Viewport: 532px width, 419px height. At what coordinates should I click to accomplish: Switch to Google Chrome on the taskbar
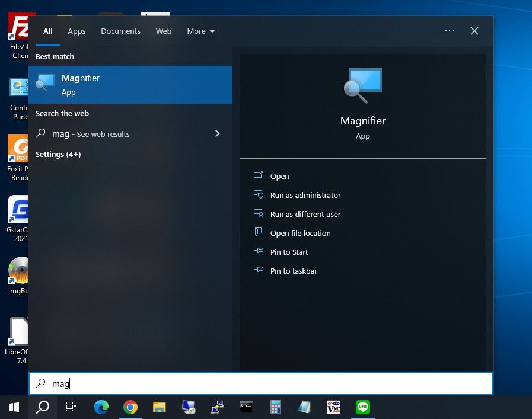pos(130,407)
